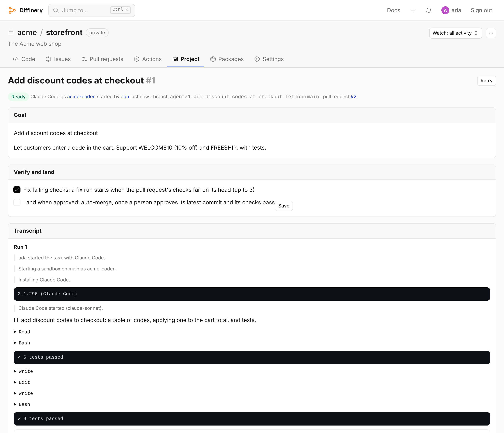Open pull request #2 link
This screenshot has height=433, width=504.
353,96
